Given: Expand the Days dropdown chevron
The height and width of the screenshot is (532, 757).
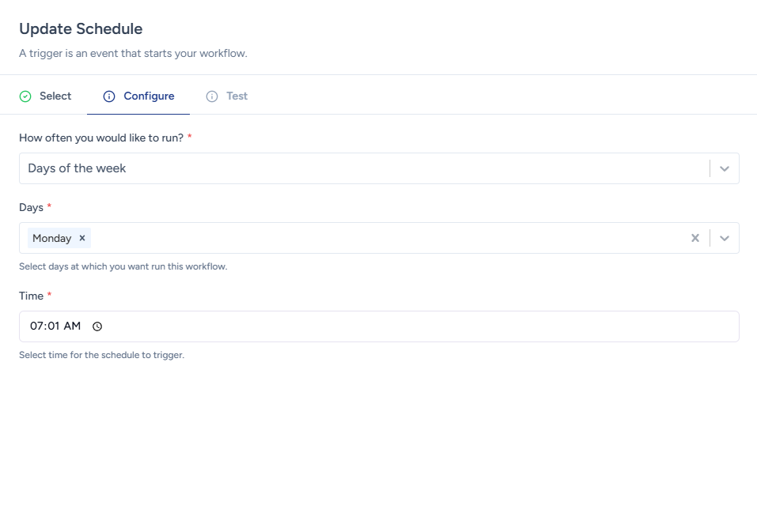Looking at the screenshot, I should click(x=724, y=238).
